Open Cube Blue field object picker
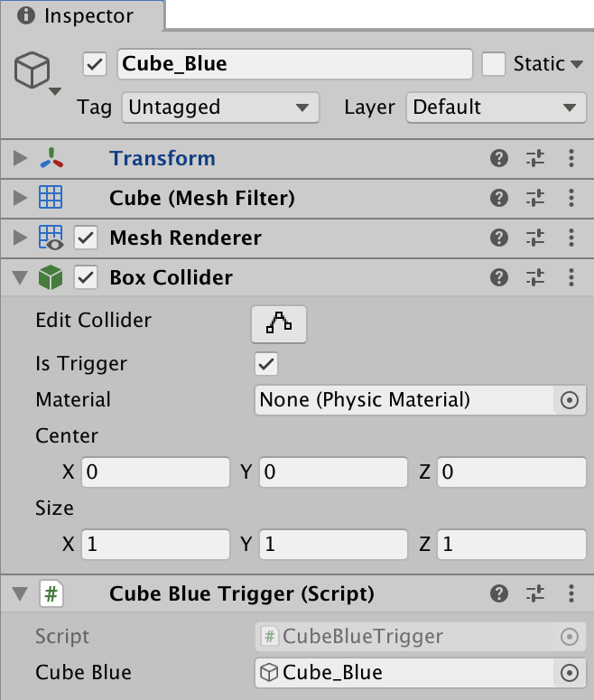 click(570, 673)
